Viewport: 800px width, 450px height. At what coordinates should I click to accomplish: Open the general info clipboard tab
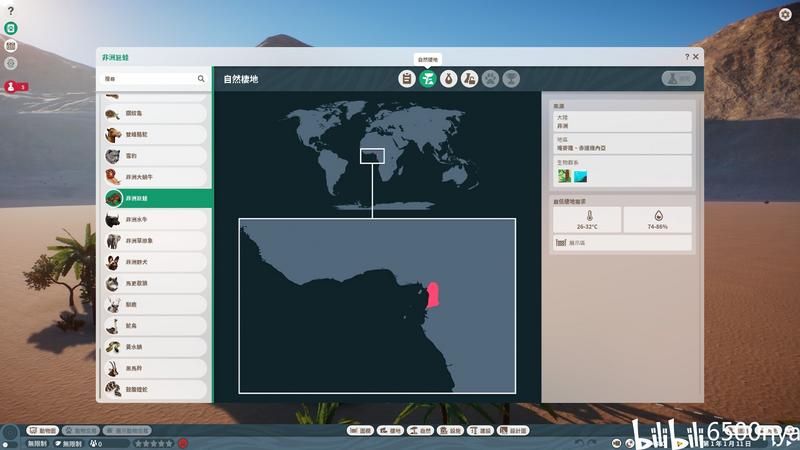pyautogui.click(x=407, y=79)
